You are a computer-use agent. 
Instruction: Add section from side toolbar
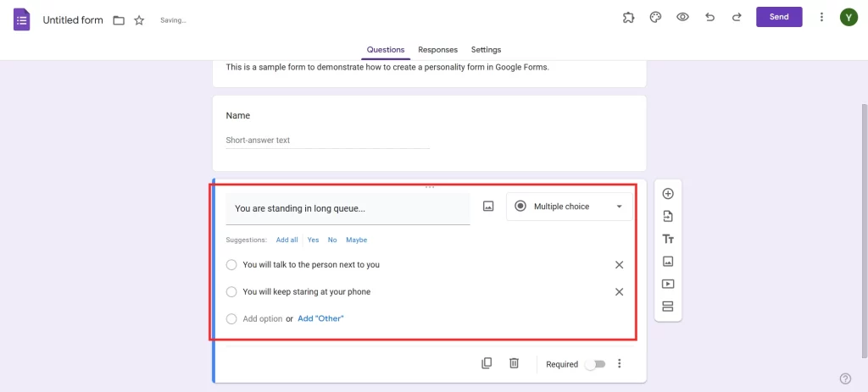click(668, 306)
